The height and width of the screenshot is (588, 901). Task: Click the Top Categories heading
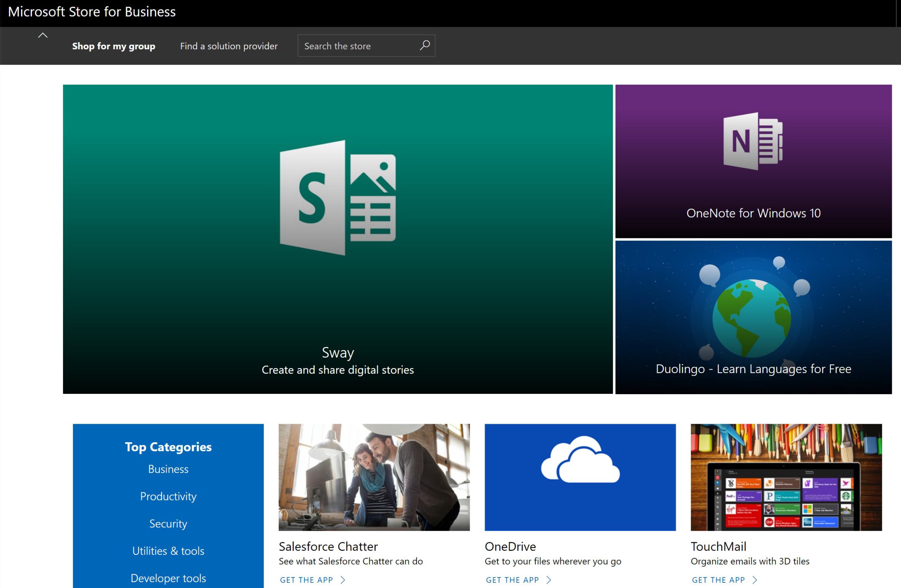(x=168, y=447)
